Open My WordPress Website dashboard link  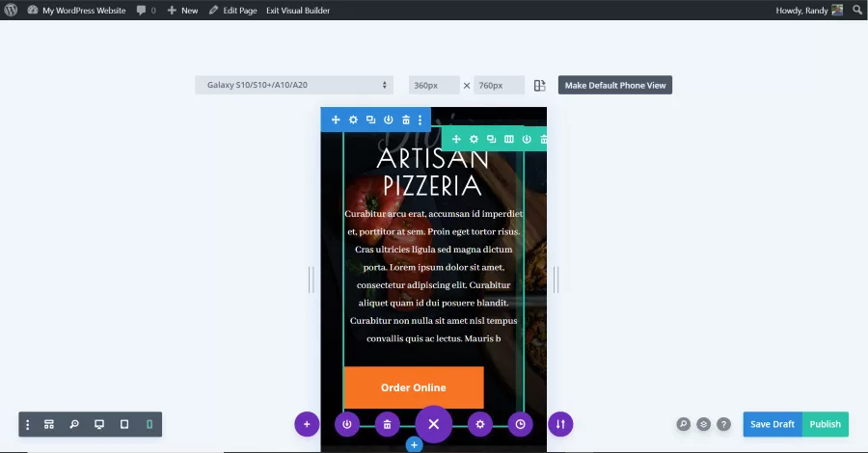click(76, 10)
